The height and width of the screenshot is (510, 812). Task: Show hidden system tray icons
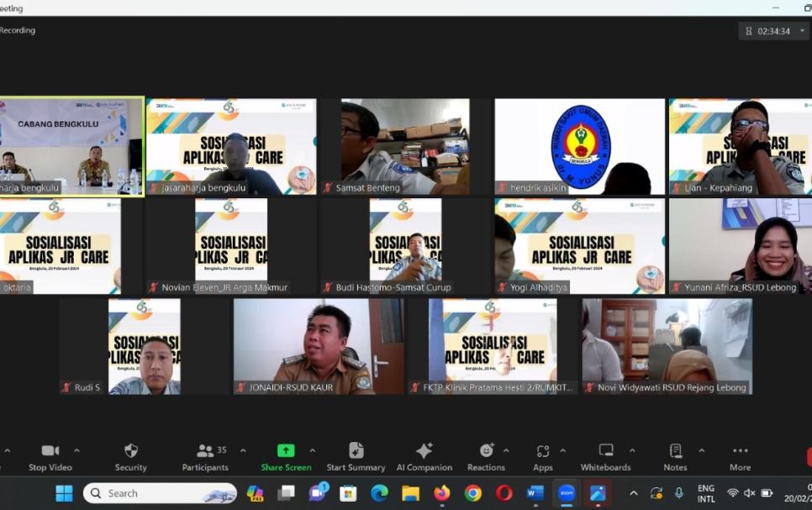[x=633, y=493]
